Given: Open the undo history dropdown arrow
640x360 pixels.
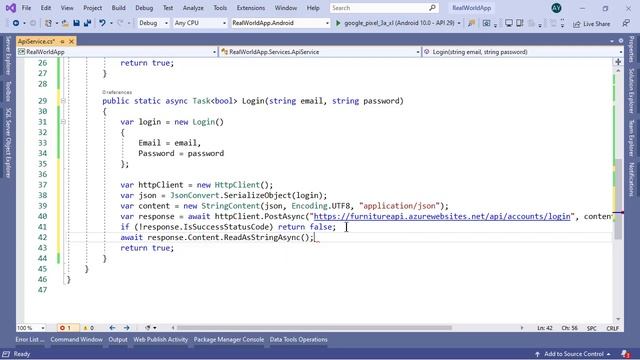Looking at the screenshot, I should pos(111,23).
